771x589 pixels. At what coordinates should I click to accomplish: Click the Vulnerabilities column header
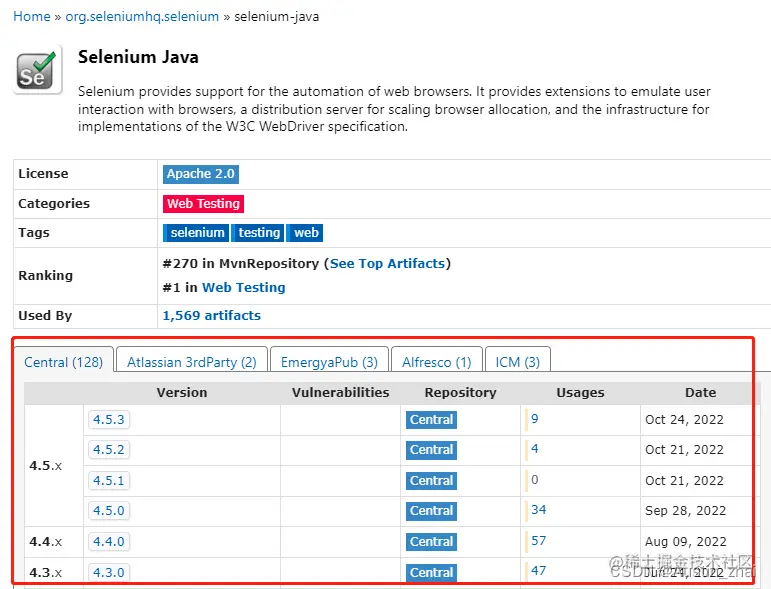(340, 392)
